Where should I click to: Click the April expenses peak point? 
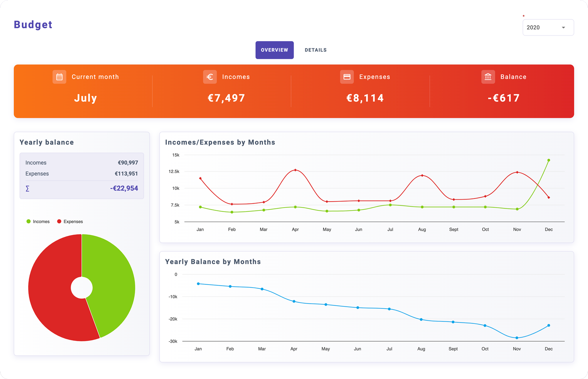pyautogui.click(x=296, y=170)
